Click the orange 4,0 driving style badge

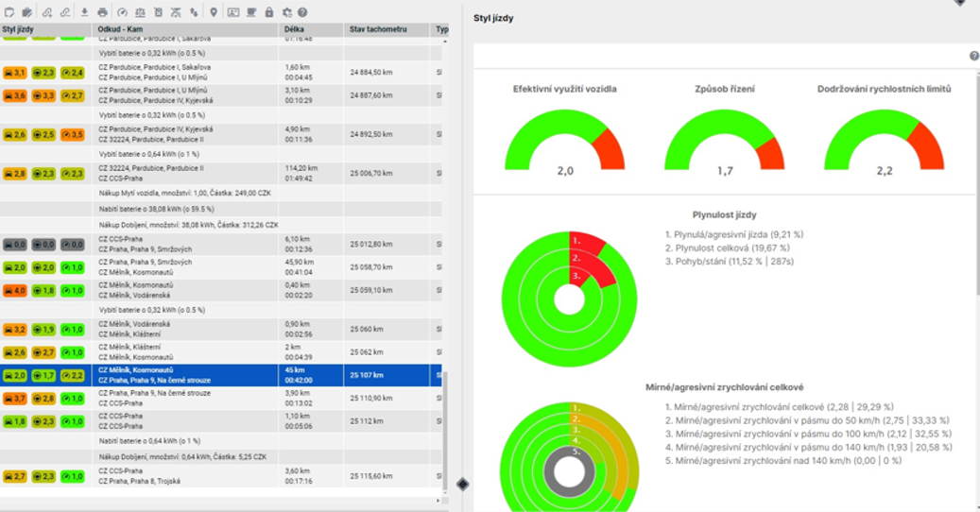point(15,291)
